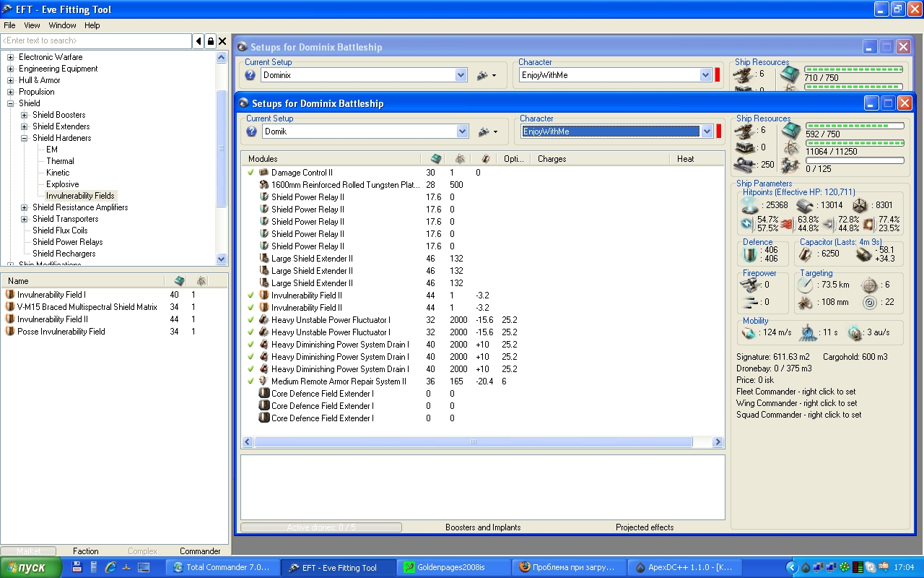Expand the Electronic Warfare tree node

pyautogui.click(x=11, y=57)
